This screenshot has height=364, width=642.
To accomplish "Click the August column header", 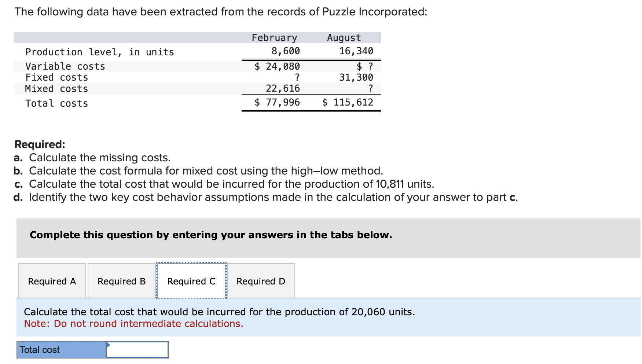I will coord(344,38).
